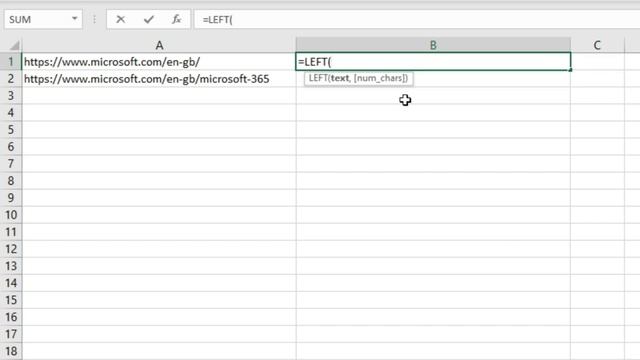The width and height of the screenshot is (640, 360).
Task: Select column B header
Action: [433, 45]
